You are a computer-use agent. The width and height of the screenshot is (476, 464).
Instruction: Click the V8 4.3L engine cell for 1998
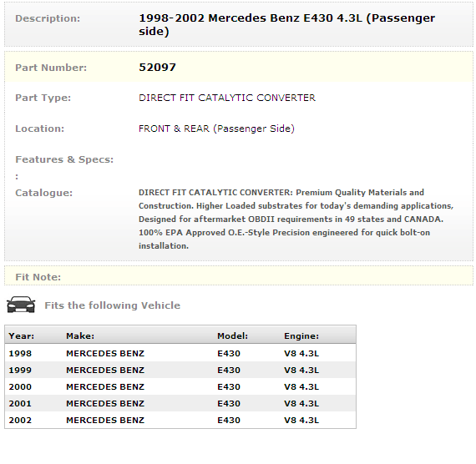[301, 354]
